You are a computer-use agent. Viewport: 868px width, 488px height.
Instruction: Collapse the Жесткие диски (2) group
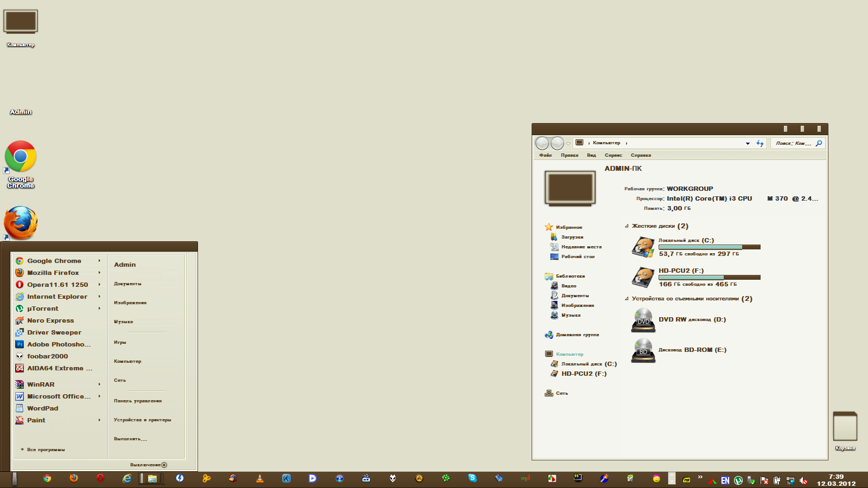pos(627,226)
